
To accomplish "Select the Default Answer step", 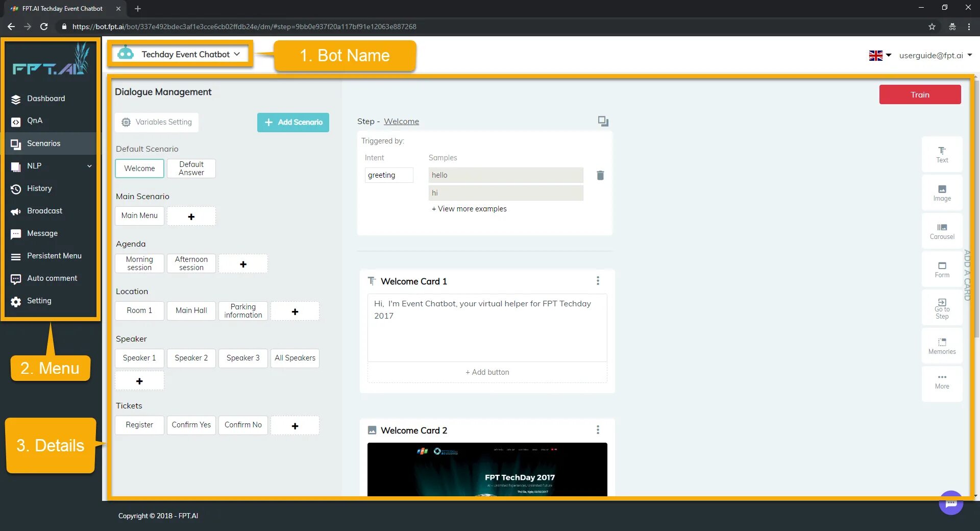I will (191, 168).
